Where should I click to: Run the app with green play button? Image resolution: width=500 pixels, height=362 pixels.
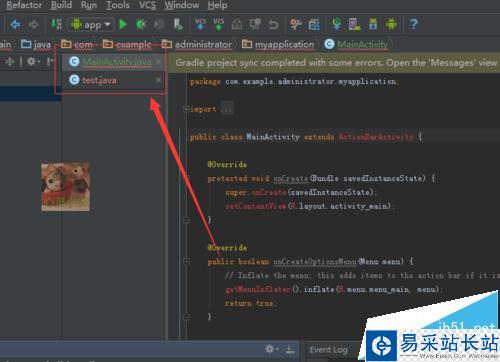point(123,24)
